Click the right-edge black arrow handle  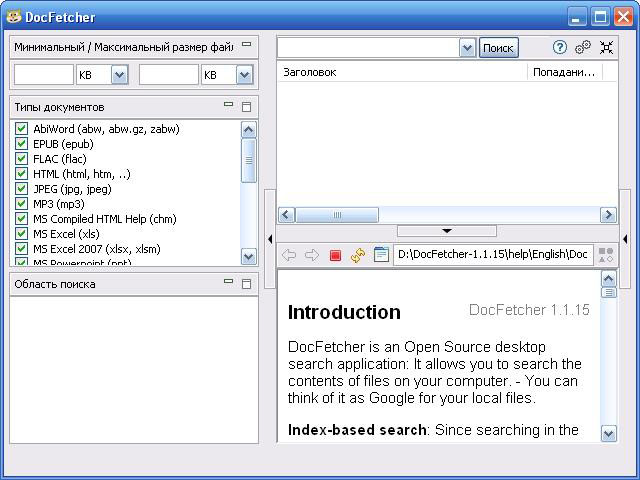pyautogui.click(x=625, y=239)
